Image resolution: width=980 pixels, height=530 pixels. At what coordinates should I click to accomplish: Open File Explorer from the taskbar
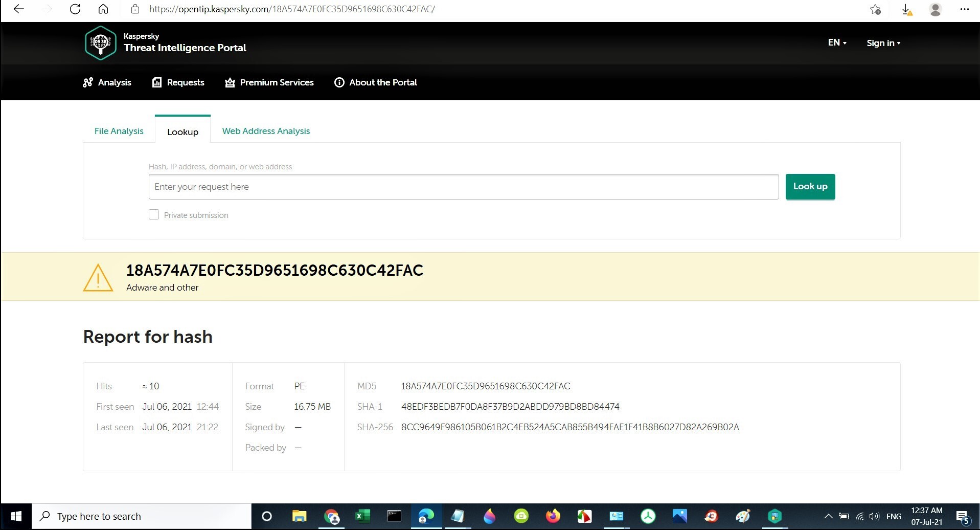pyautogui.click(x=299, y=517)
